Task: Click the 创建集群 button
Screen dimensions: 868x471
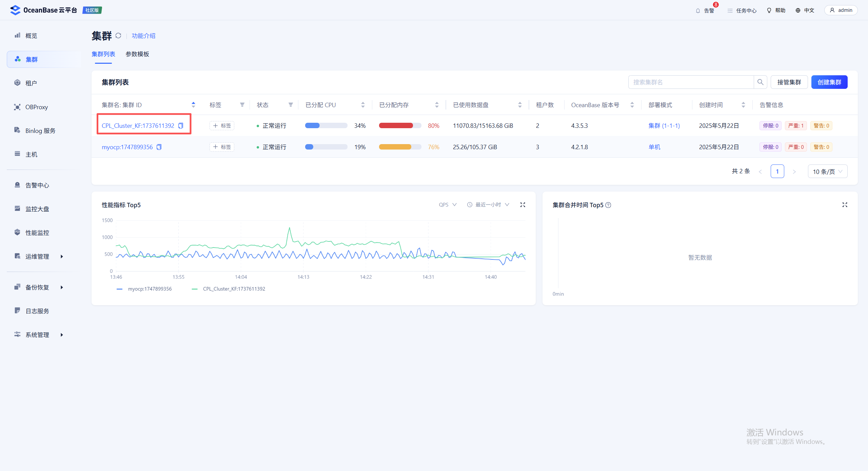Action: coord(829,82)
